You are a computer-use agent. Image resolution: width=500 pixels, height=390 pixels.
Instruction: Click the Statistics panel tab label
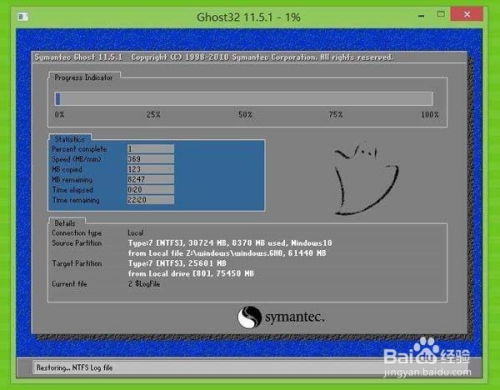[70, 139]
